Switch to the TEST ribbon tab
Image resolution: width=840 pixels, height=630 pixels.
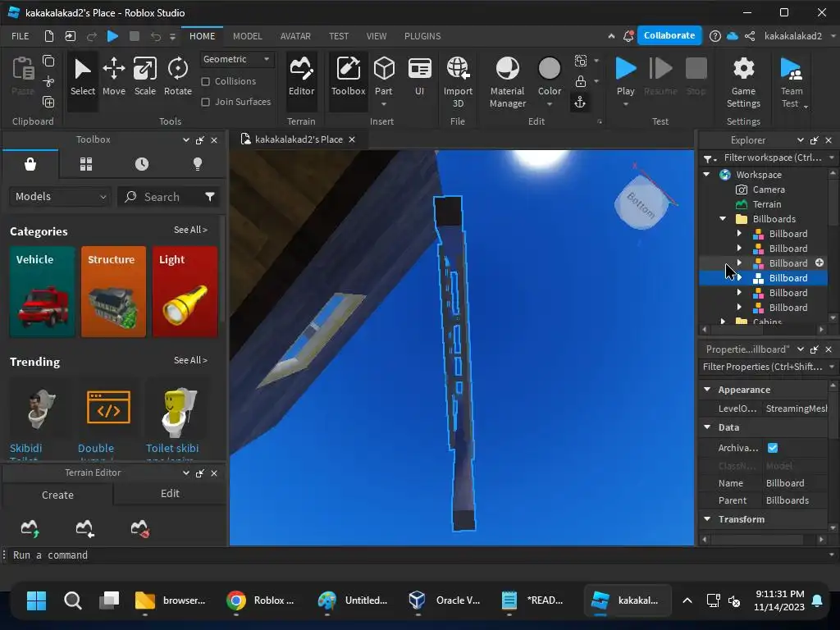(x=339, y=36)
